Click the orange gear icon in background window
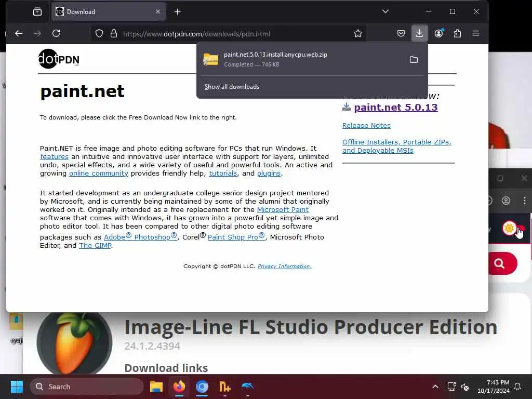The image size is (532, 399). coord(509,229)
